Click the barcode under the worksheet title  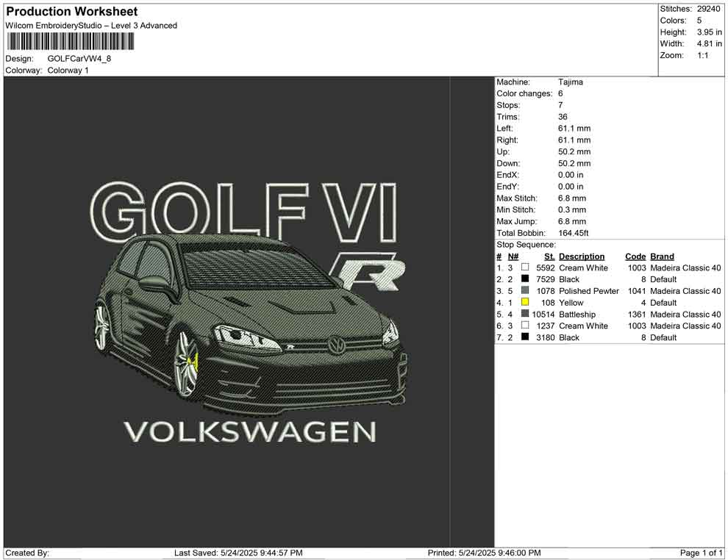coord(70,41)
